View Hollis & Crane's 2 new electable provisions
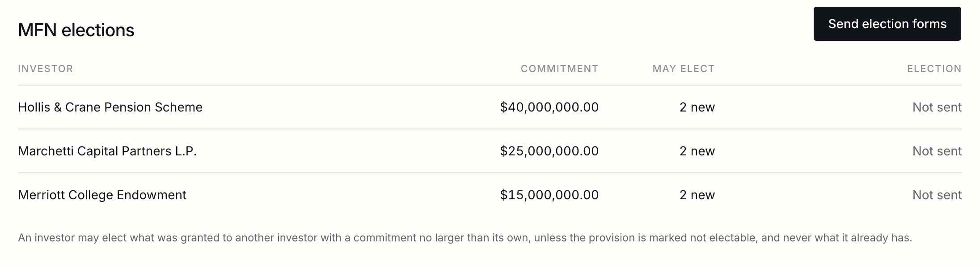This screenshot has width=980, height=266. click(x=697, y=107)
